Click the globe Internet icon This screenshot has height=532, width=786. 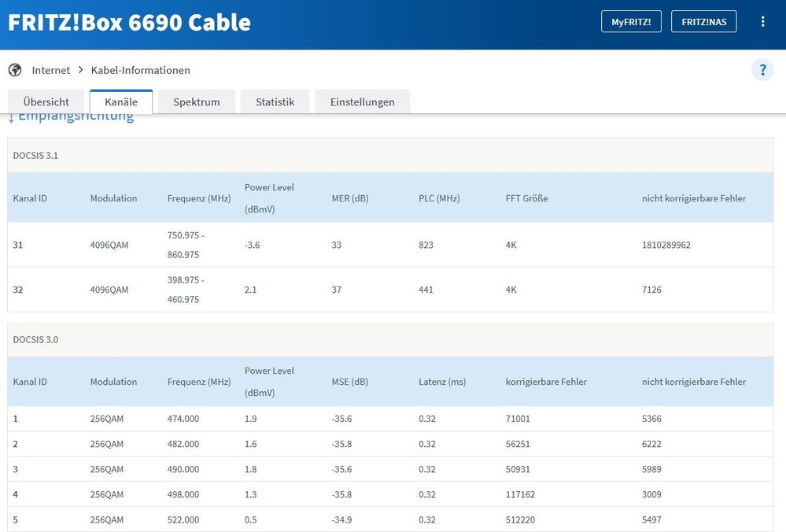pos(15,70)
